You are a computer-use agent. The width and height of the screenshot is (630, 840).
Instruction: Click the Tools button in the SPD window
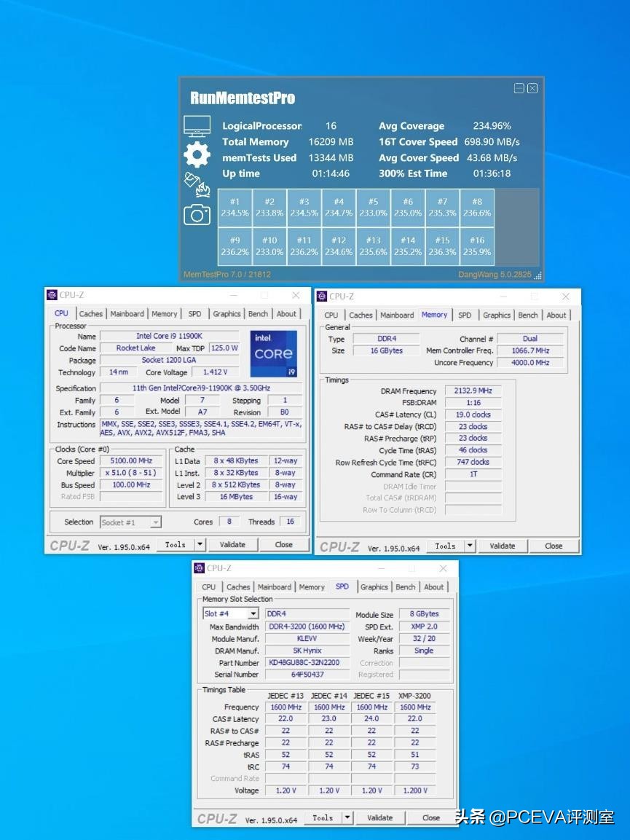[324, 817]
